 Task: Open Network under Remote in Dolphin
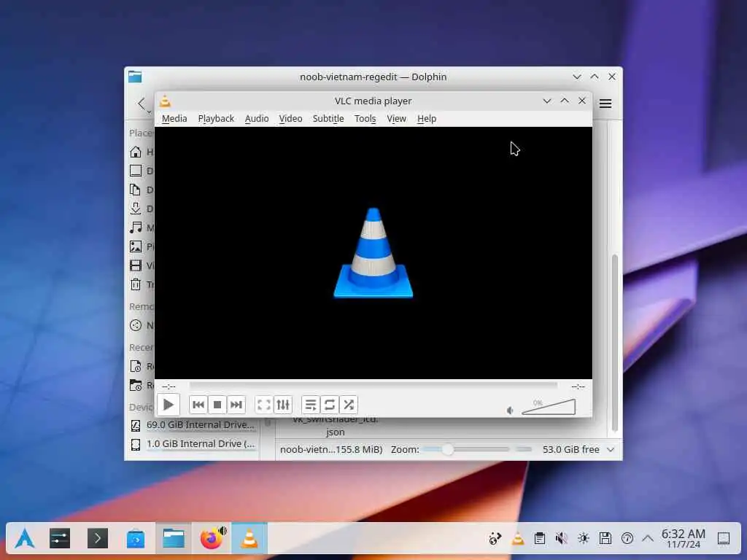point(141,326)
